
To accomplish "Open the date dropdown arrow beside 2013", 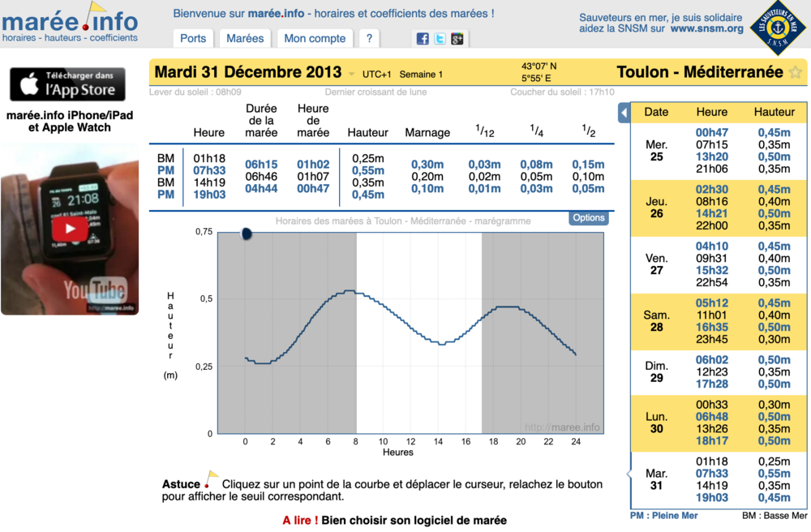I will point(352,74).
